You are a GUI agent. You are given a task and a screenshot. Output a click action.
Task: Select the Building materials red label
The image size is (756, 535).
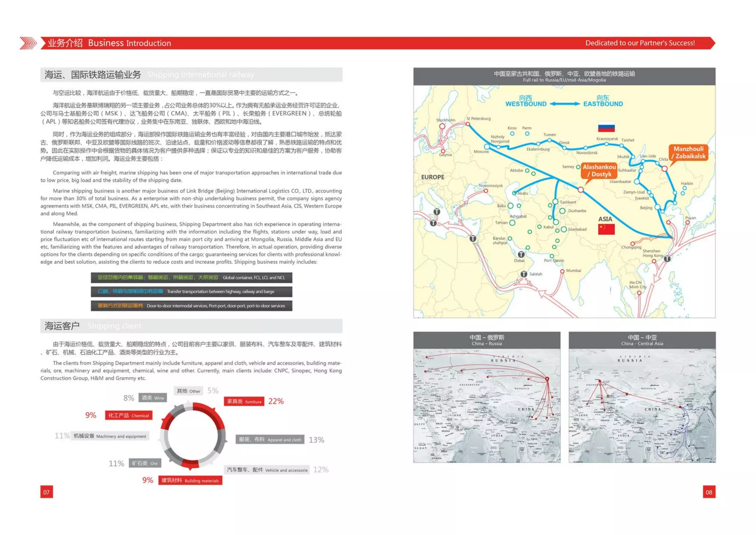190,480
